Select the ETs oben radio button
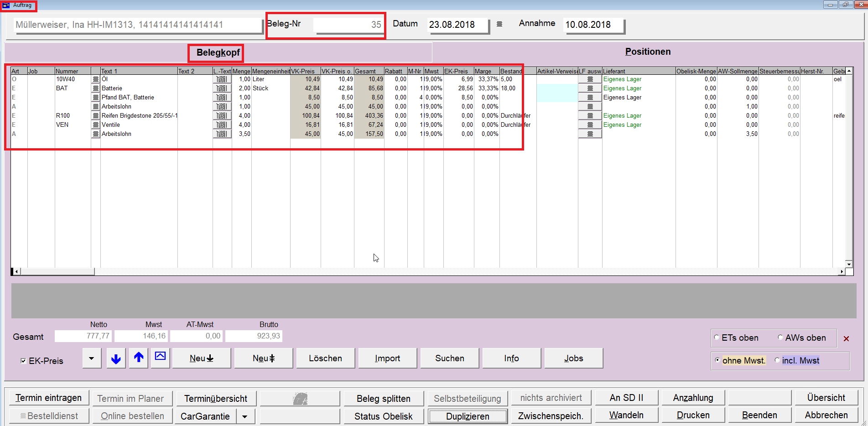The width and height of the screenshot is (868, 426). (x=717, y=338)
